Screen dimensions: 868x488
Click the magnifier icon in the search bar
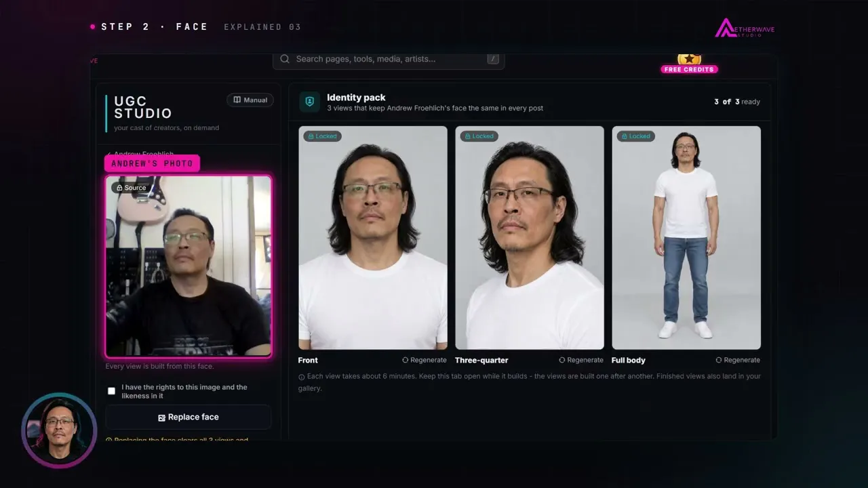285,59
